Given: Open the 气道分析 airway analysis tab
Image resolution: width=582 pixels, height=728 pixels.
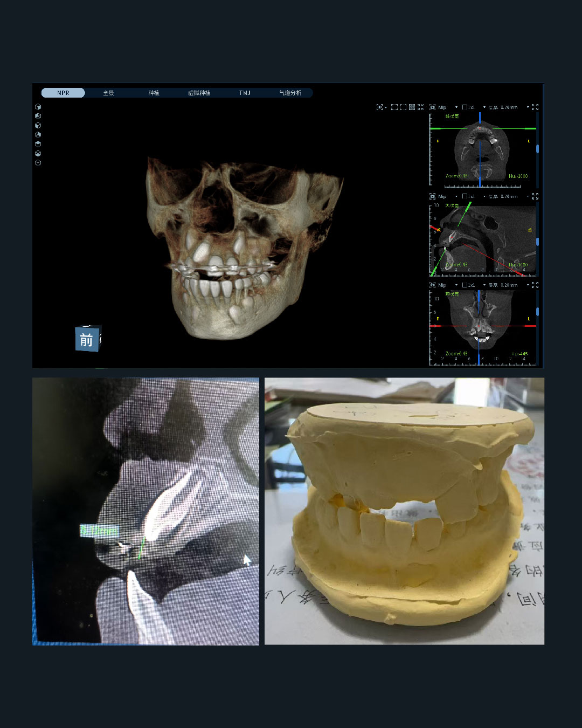Looking at the screenshot, I should pos(290,93).
